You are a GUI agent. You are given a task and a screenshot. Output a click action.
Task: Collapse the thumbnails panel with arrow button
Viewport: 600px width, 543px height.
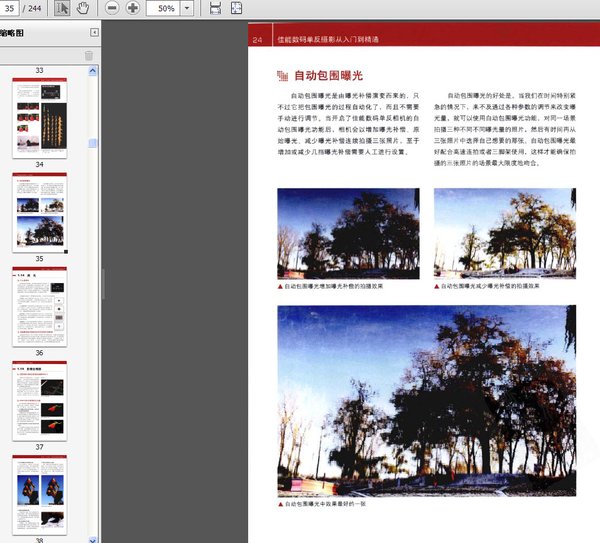click(92, 32)
